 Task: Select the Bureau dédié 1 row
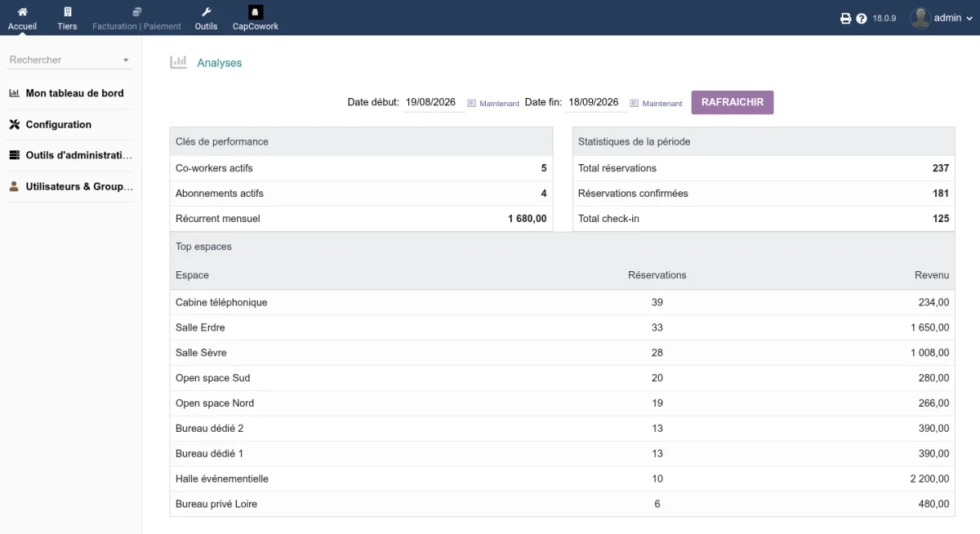click(562, 454)
